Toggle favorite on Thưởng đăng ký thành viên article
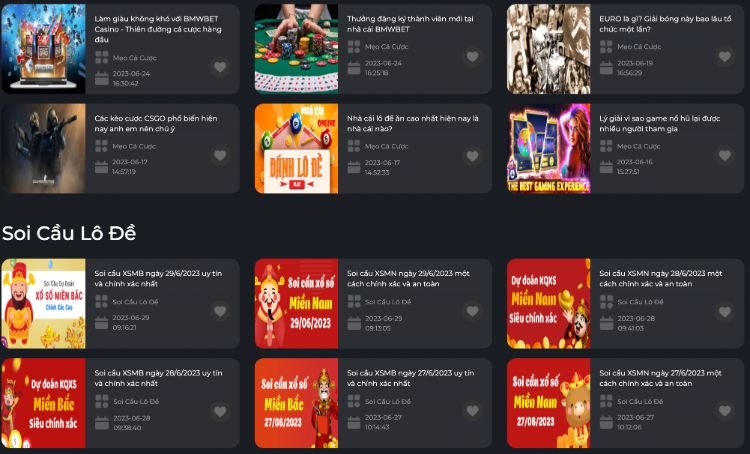 pos(473,56)
